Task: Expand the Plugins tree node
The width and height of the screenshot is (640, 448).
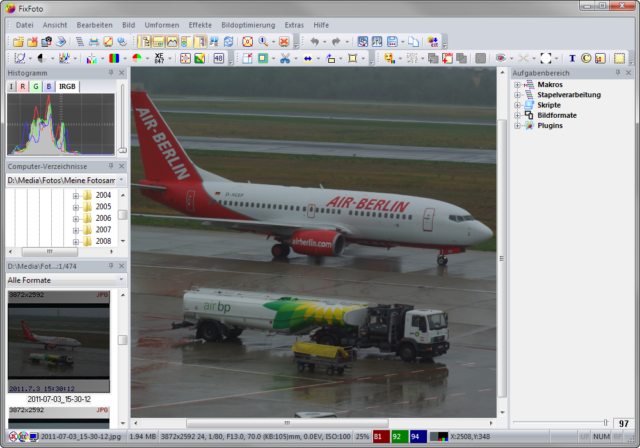Action: click(x=517, y=126)
